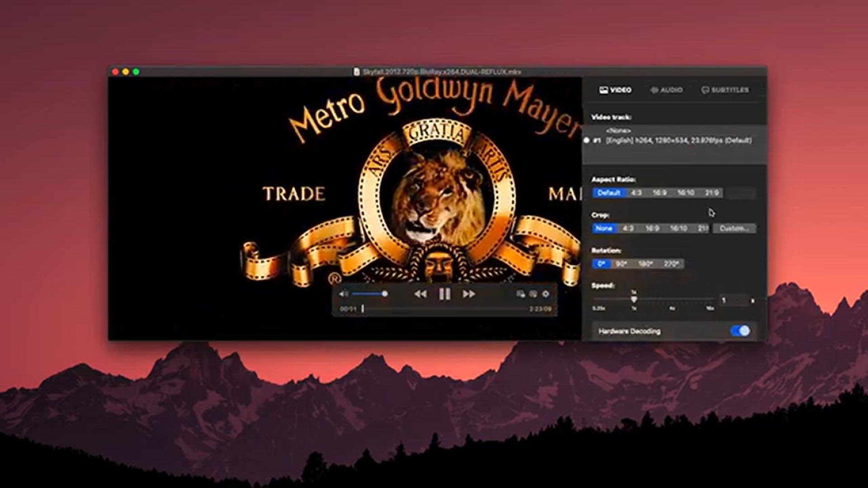Mute audio with the speaker icon
This screenshot has width=868, height=488.
(344, 294)
